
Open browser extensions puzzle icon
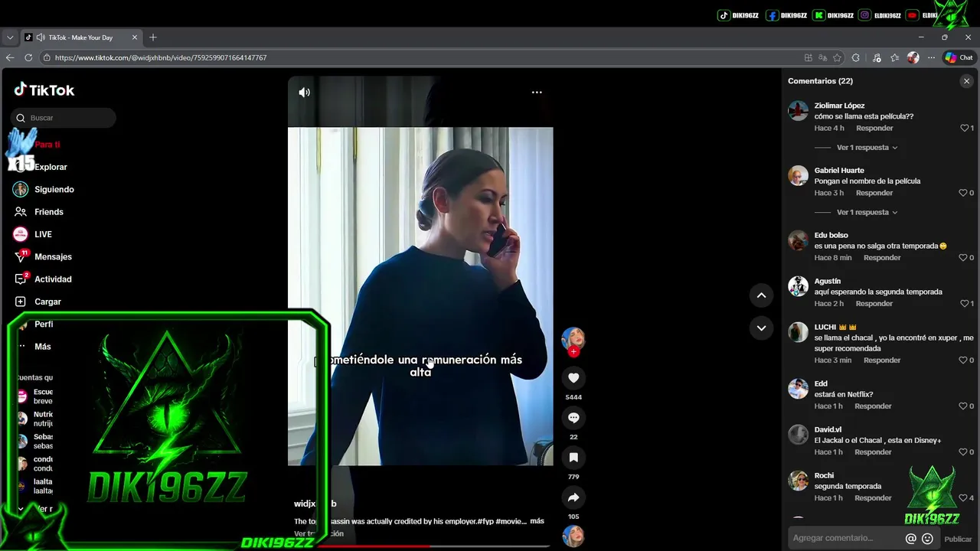coord(856,57)
